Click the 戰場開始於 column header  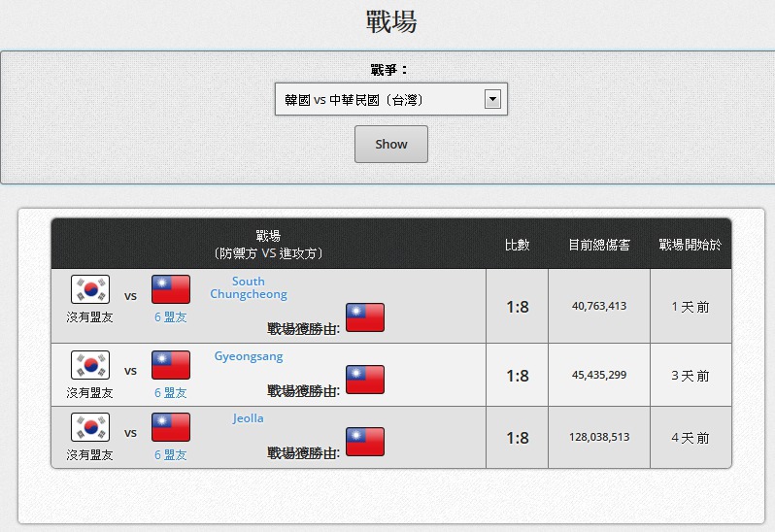pyautogui.click(x=690, y=245)
